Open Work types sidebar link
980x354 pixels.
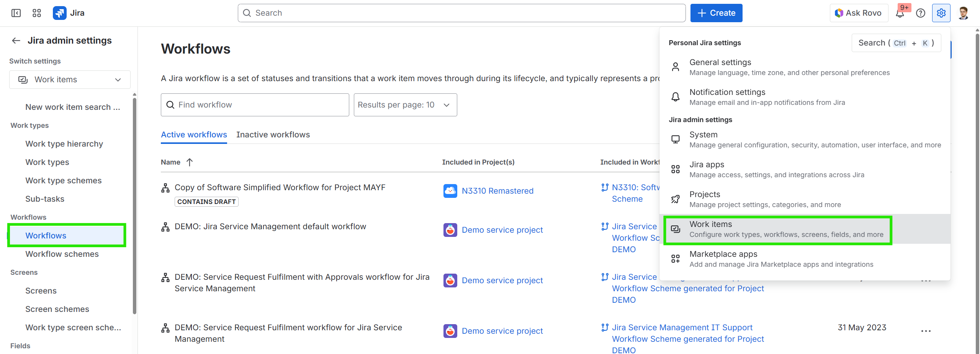47,162
